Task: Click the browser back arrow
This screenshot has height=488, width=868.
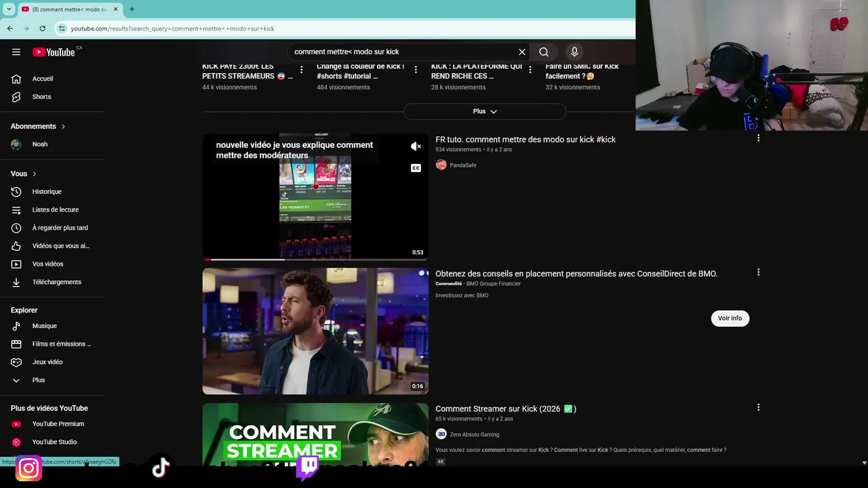Action: (x=9, y=28)
